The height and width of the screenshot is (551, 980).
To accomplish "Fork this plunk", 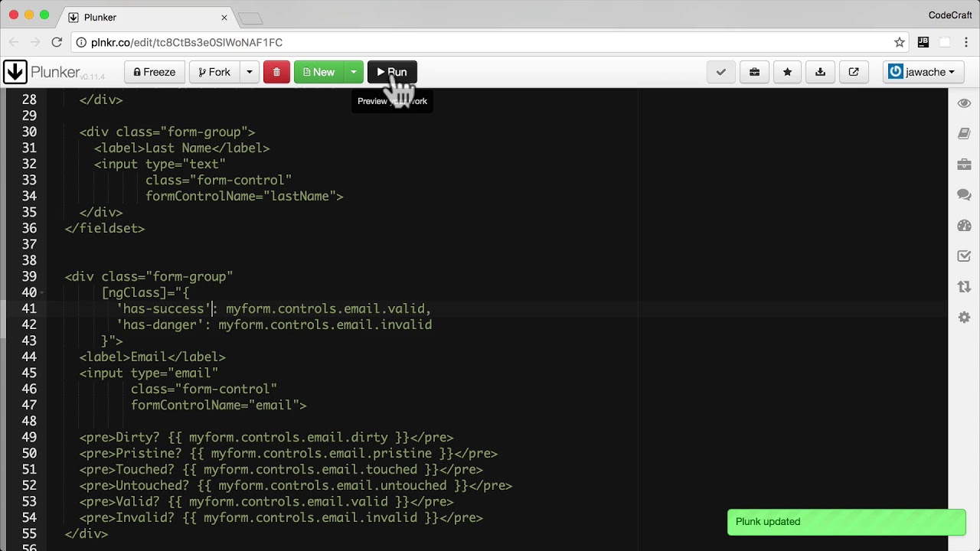I will click(214, 72).
